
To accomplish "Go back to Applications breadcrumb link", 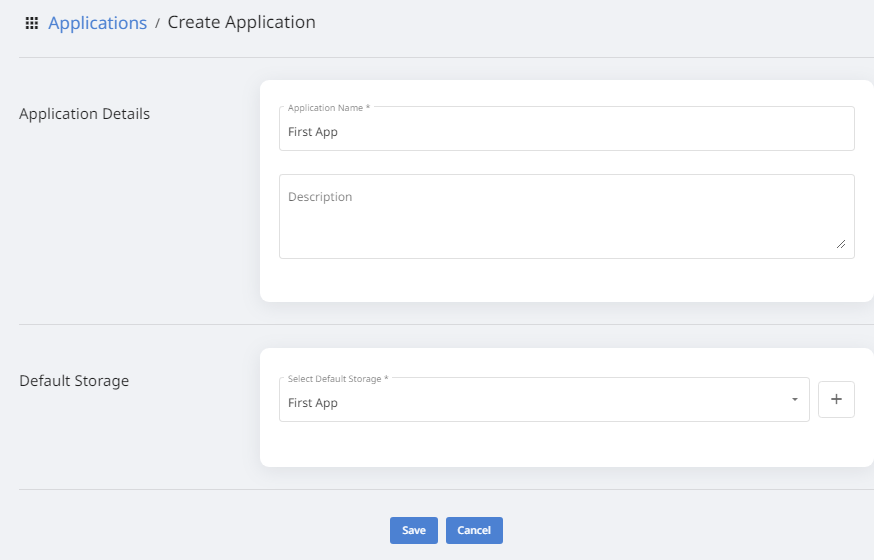I will [x=98, y=23].
